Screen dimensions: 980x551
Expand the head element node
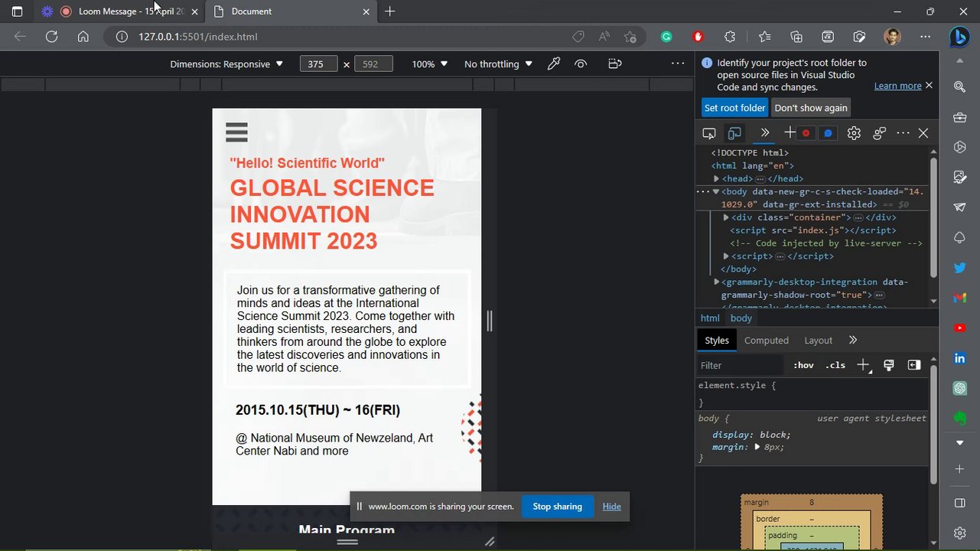[716, 178]
